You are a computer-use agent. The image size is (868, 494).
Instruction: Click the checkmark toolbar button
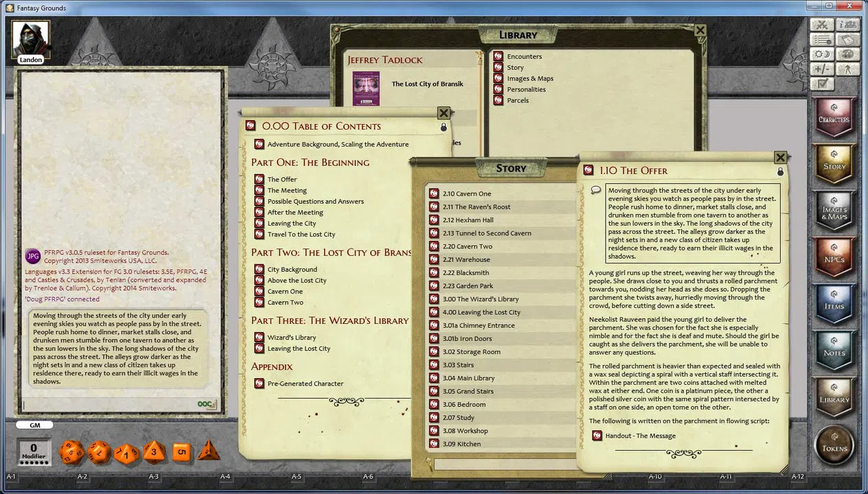822,84
